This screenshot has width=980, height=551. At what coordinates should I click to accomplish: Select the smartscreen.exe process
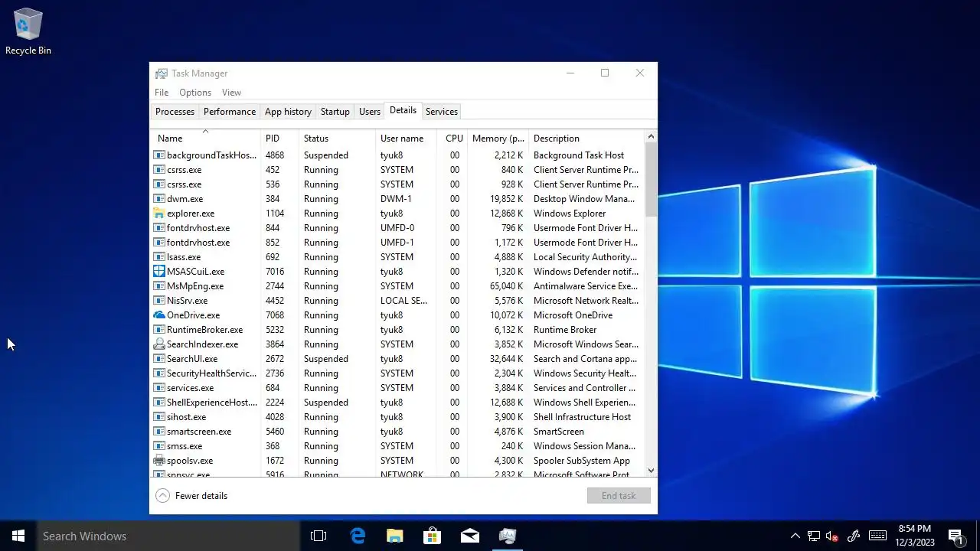click(x=397, y=432)
